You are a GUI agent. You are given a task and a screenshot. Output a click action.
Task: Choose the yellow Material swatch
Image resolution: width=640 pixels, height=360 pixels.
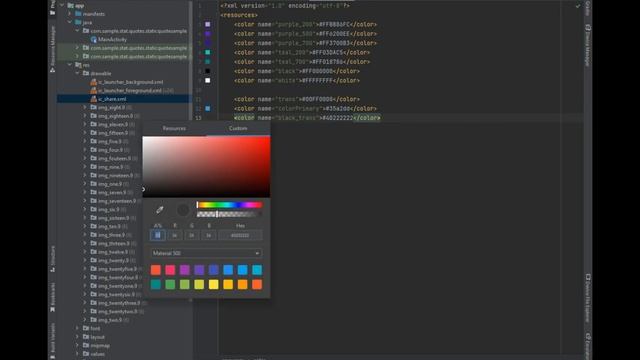(x=213, y=284)
